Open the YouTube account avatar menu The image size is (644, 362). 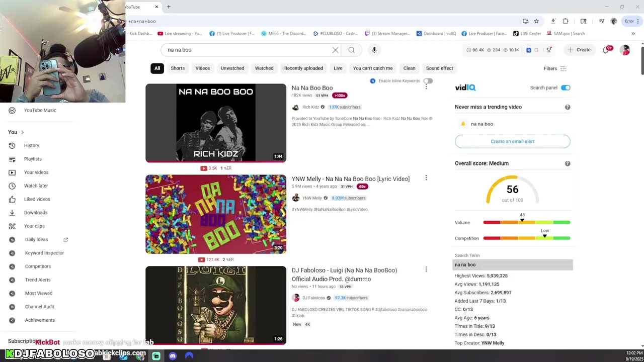click(x=625, y=50)
